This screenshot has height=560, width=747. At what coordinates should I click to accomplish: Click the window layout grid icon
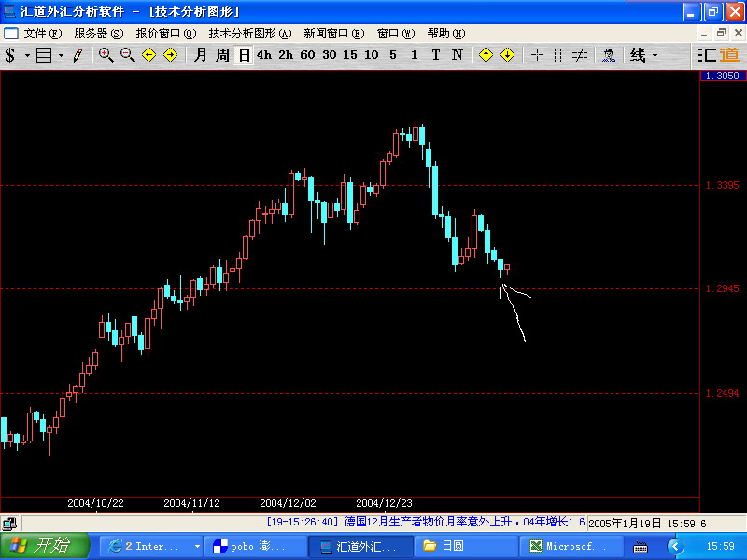coord(44,55)
